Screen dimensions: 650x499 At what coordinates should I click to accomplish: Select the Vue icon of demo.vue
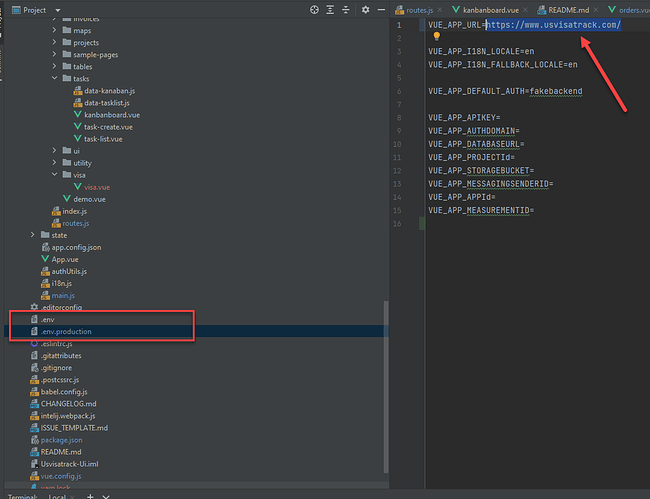coord(67,199)
